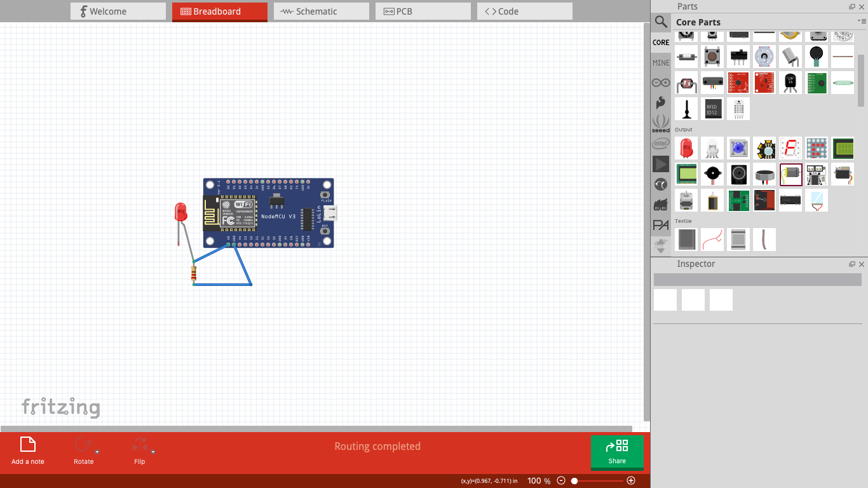The image size is (868, 488).
Task: Click the Output category label
Action: [684, 130]
